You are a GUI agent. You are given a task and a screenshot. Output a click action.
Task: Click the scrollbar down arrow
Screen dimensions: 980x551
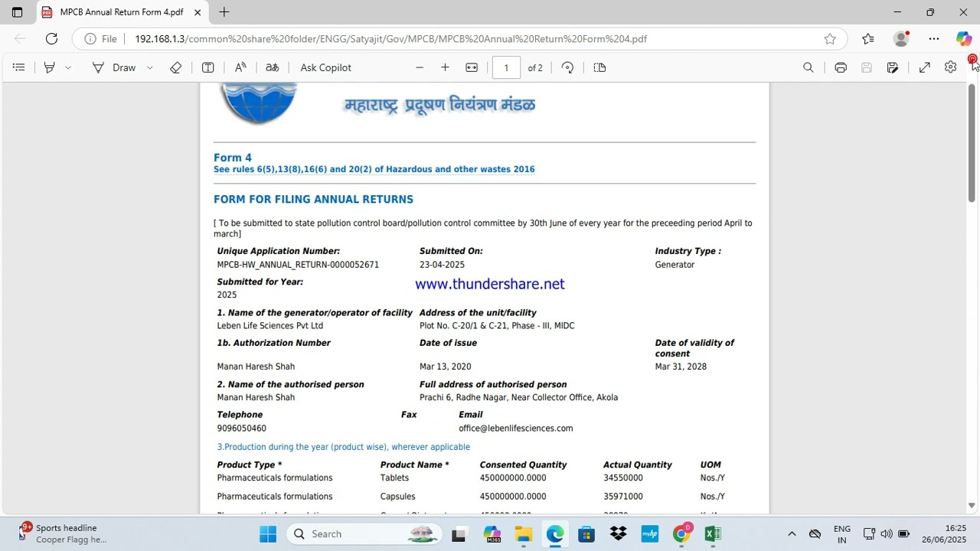coord(972,505)
